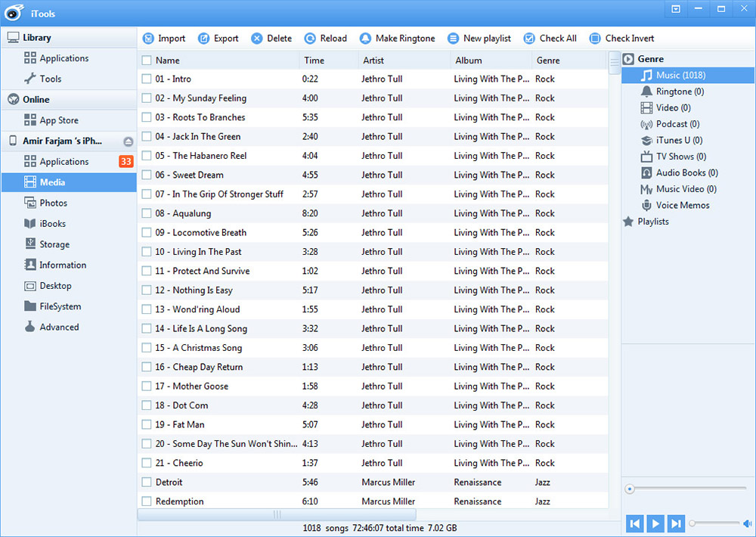The image size is (756, 537).
Task: Skip to the next track
Action: coord(676,523)
